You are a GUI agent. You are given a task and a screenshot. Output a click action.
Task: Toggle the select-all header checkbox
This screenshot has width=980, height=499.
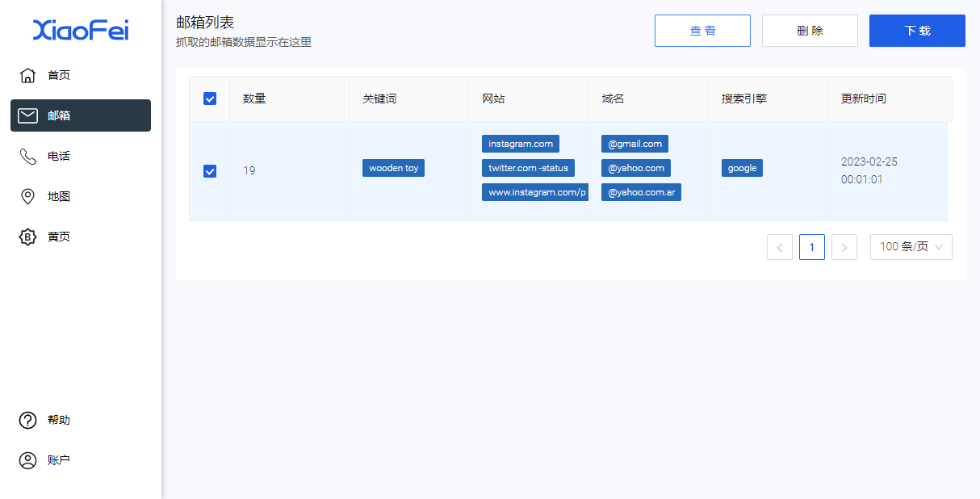[x=210, y=99]
